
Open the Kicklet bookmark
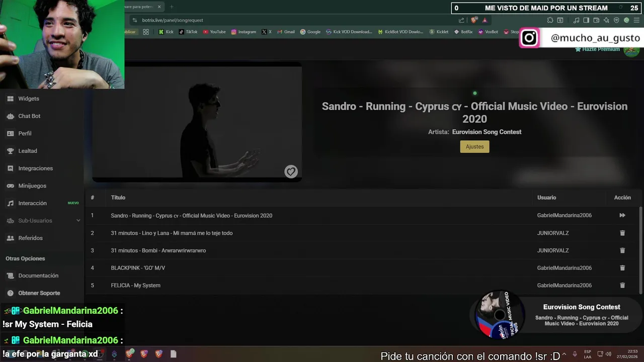click(439, 32)
